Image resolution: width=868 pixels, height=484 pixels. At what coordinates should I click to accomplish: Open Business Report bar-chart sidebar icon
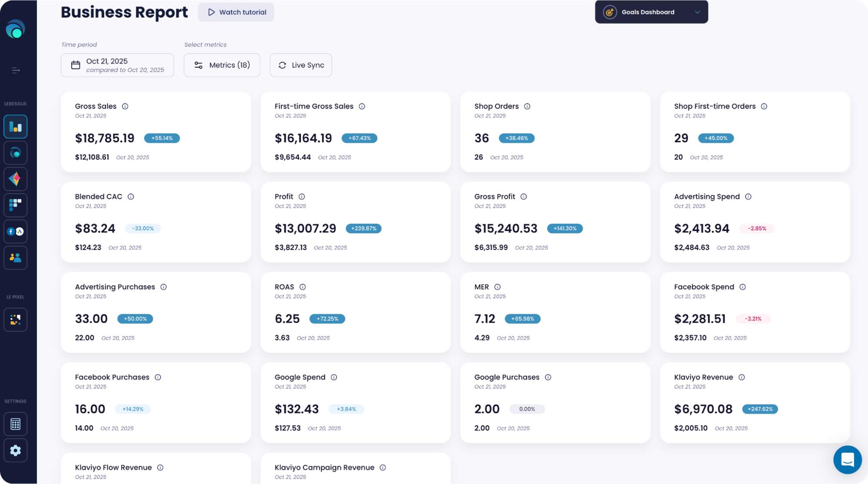tap(16, 127)
